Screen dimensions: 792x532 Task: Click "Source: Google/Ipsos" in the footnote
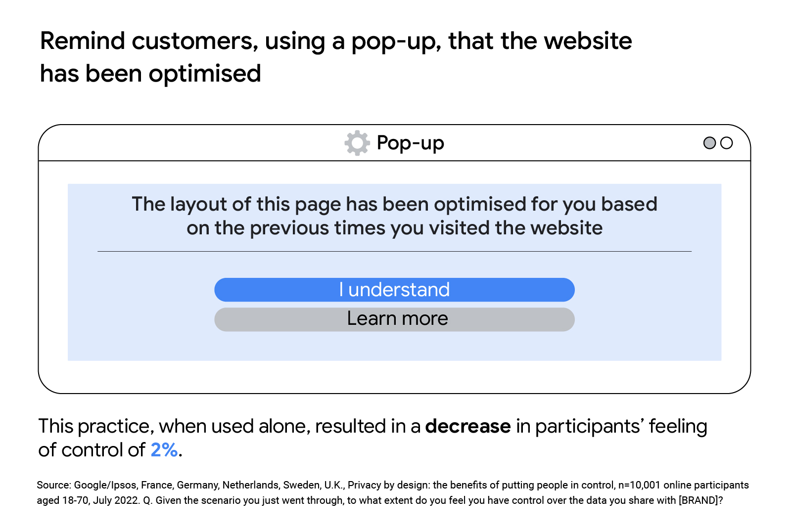pyautogui.click(x=87, y=485)
